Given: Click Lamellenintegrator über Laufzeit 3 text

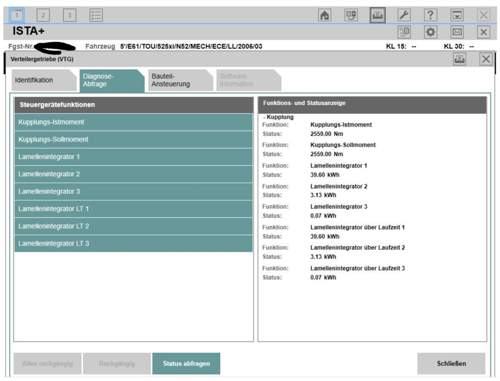Looking at the screenshot, I should click(x=357, y=268).
